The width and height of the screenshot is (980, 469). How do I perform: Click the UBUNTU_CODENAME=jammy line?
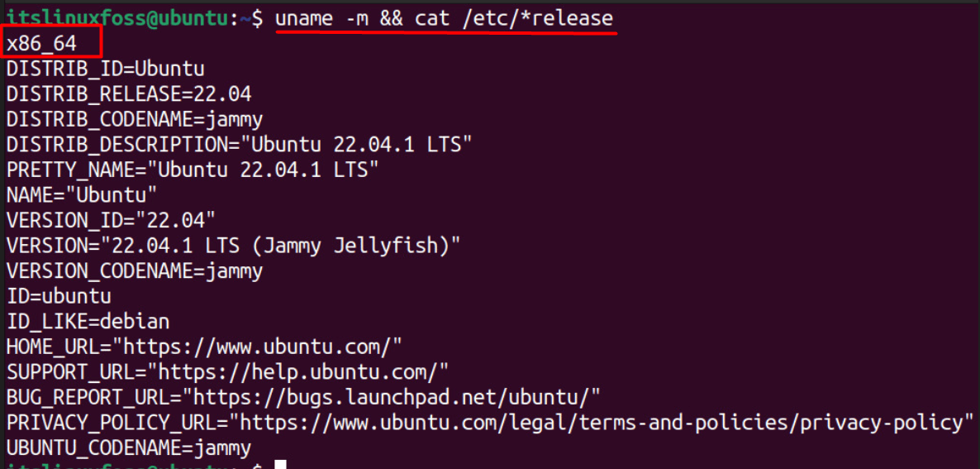tap(129, 448)
